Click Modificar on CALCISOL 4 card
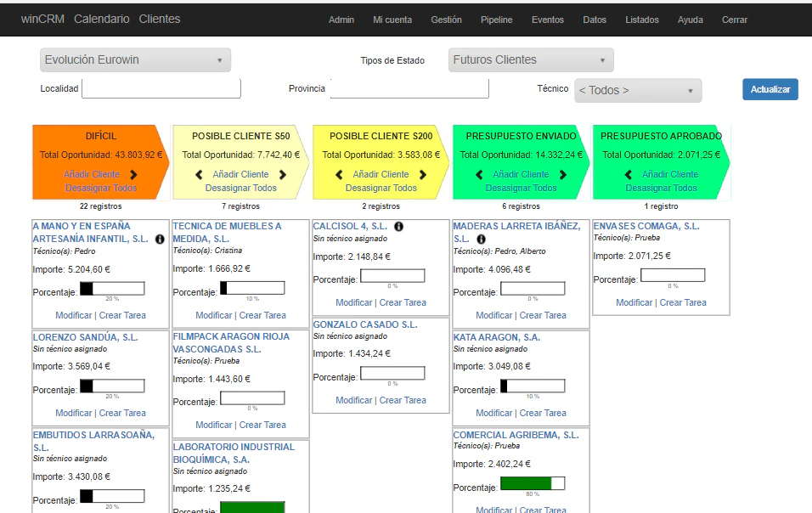This screenshot has height=513, width=812. coord(353,302)
